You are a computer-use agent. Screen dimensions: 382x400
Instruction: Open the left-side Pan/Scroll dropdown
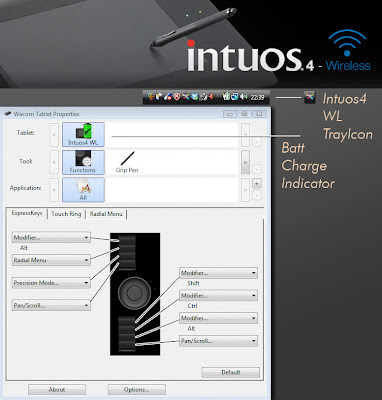(51, 305)
